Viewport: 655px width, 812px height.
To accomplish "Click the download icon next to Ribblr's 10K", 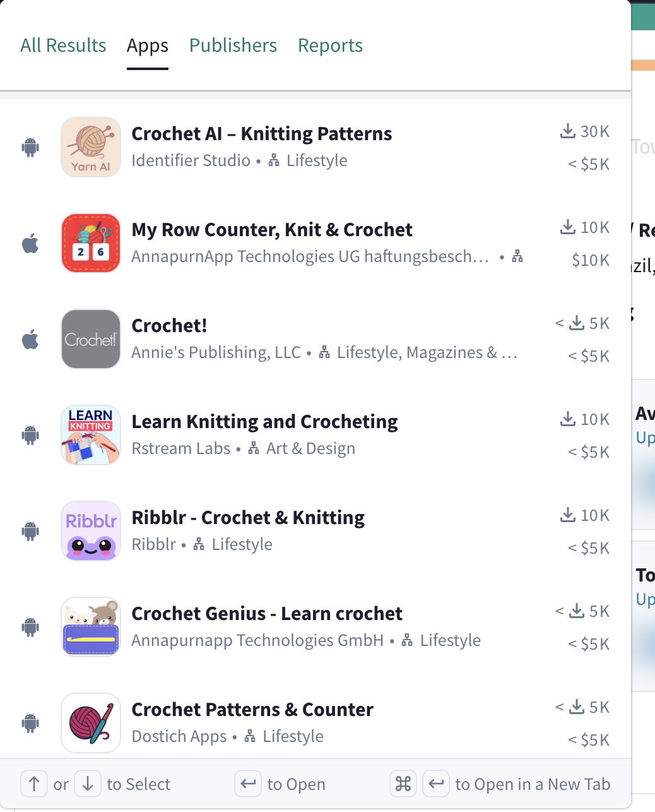I will click(x=567, y=515).
